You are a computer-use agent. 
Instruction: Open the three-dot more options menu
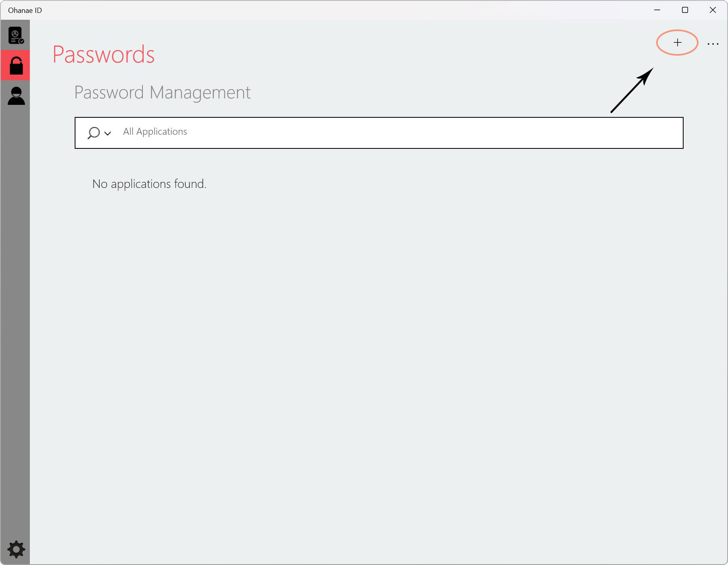[713, 44]
